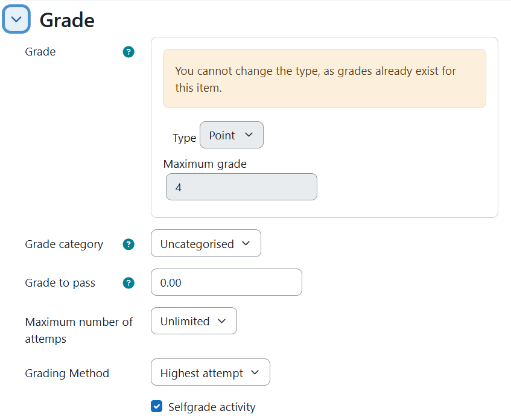
Task: Click the Selfgrade activity label text
Action: coord(212,407)
